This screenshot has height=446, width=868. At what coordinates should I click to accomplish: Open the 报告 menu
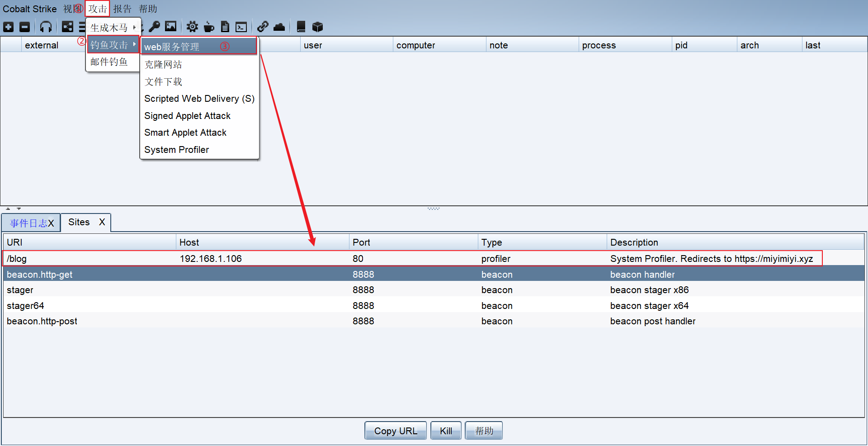point(122,9)
